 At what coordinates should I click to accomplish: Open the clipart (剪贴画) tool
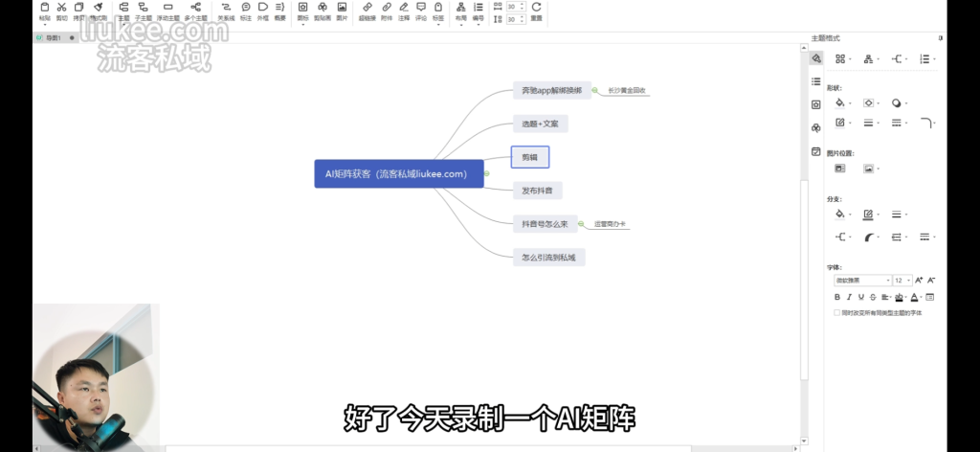[323, 8]
